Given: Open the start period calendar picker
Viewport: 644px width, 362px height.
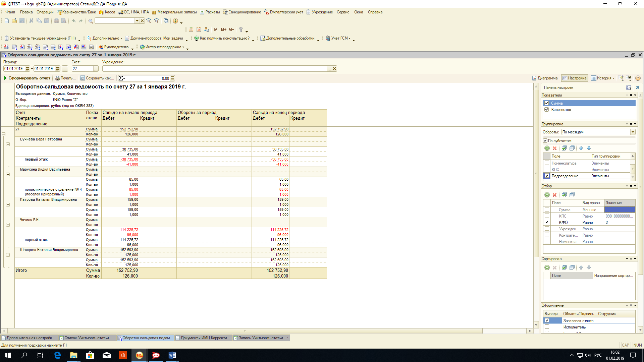Looking at the screenshot, I should coord(28,69).
